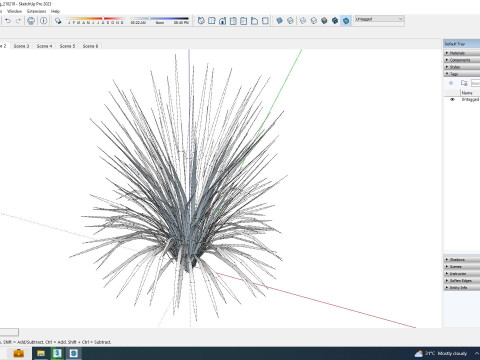Enable the Back Edges style icon
Viewport: 480px width, 360px height.
[x=290, y=21]
